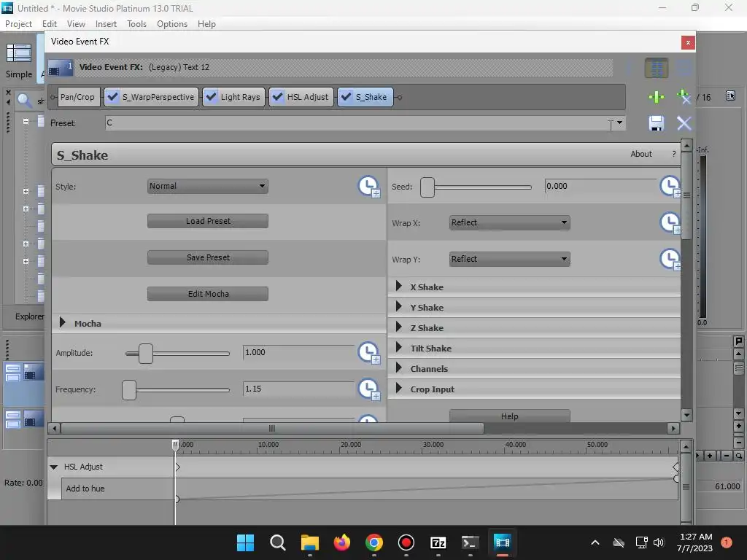
Task: Click the S_Shake question mark help icon
Action: pyautogui.click(x=673, y=154)
